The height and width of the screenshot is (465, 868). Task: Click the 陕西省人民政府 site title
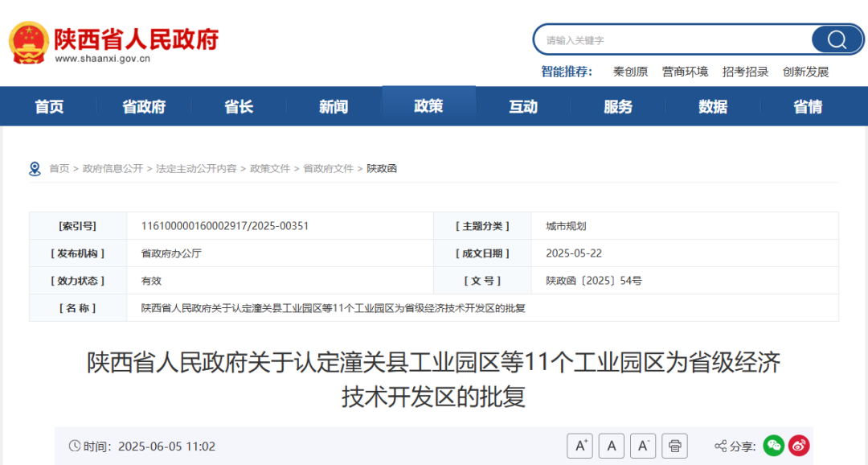click(136, 39)
